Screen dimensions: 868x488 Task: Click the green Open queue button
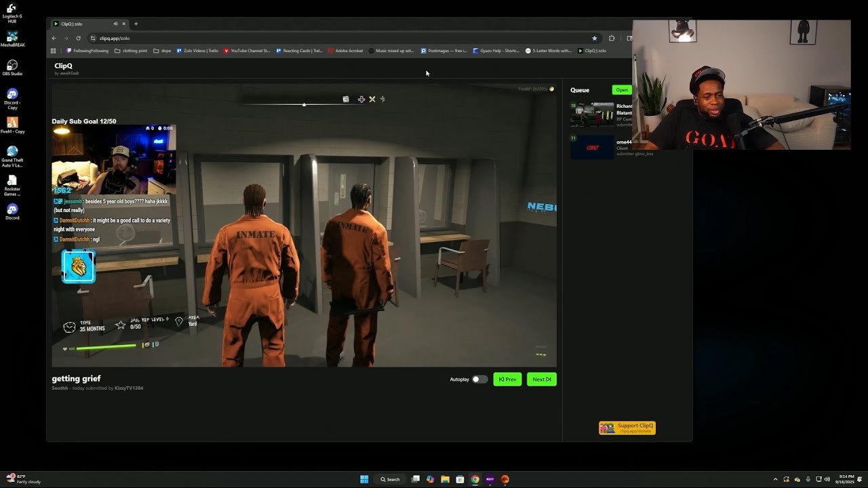coord(622,89)
